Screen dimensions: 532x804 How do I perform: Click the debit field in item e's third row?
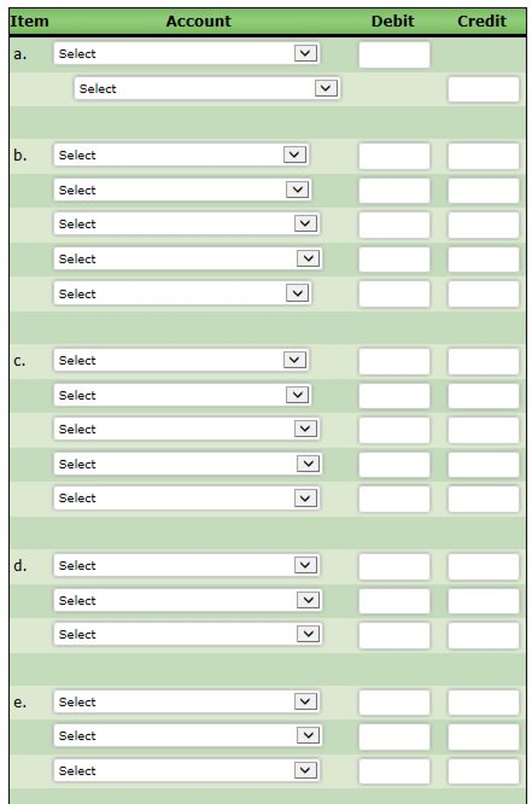point(394,771)
